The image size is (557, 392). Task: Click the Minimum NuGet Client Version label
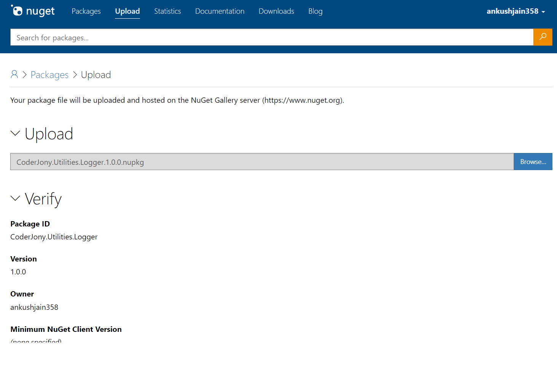pos(66,329)
